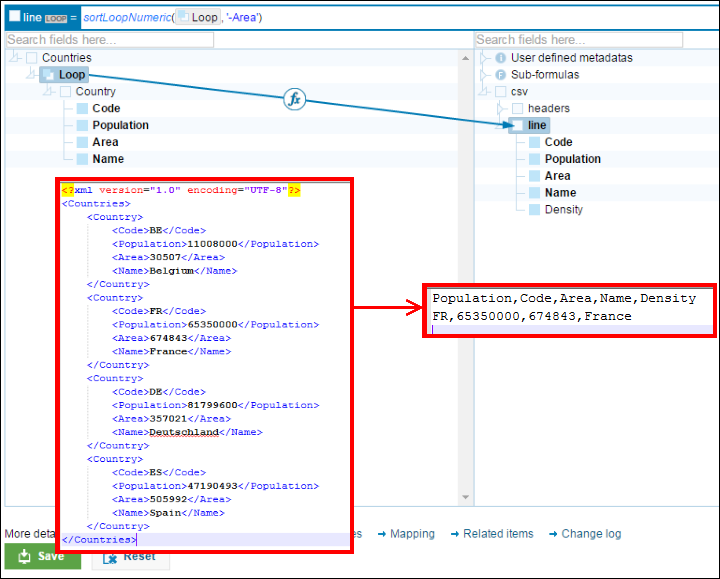Click the info icon beside User defined metadatas
The image size is (720, 579).
(501, 58)
